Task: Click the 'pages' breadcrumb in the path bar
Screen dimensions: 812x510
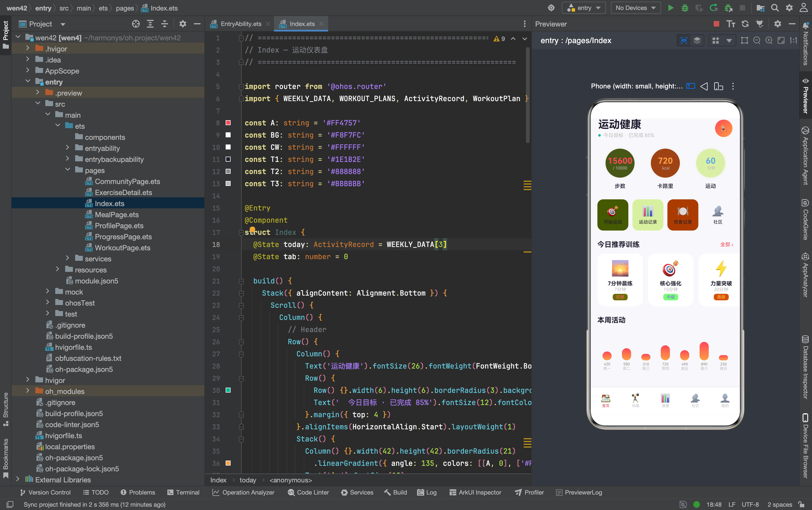Action: point(125,8)
